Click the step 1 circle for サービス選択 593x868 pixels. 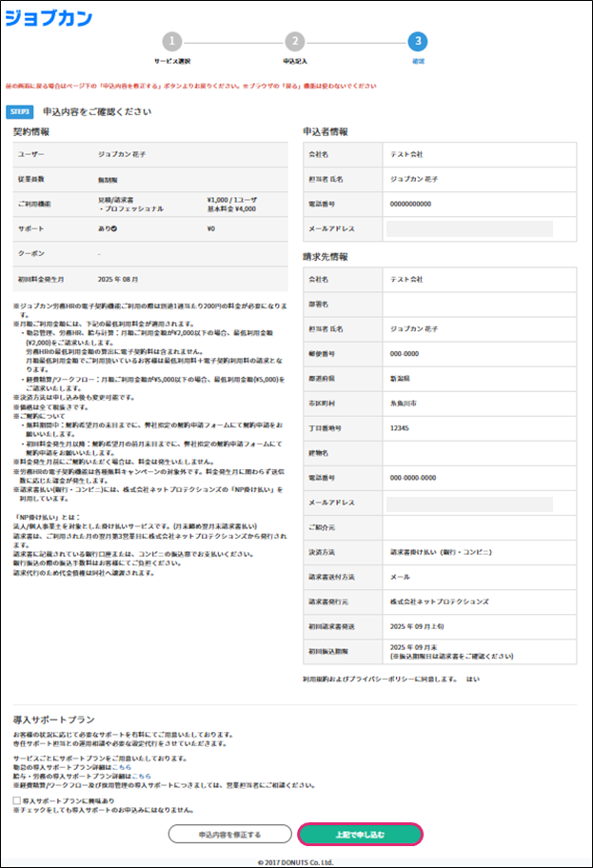[171, 41]
